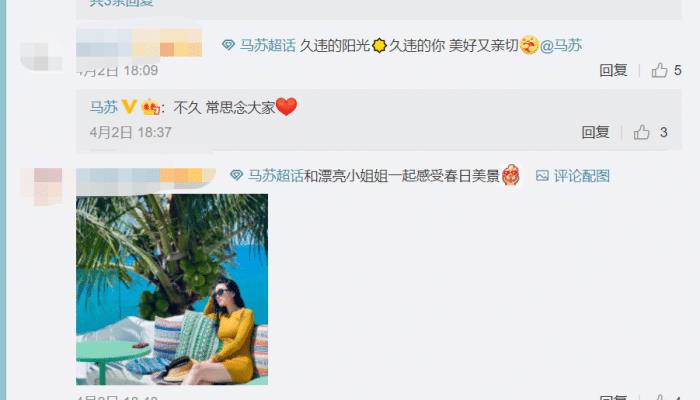
Task: Open 马苏 username in the reply box
Action: [104, 107]
